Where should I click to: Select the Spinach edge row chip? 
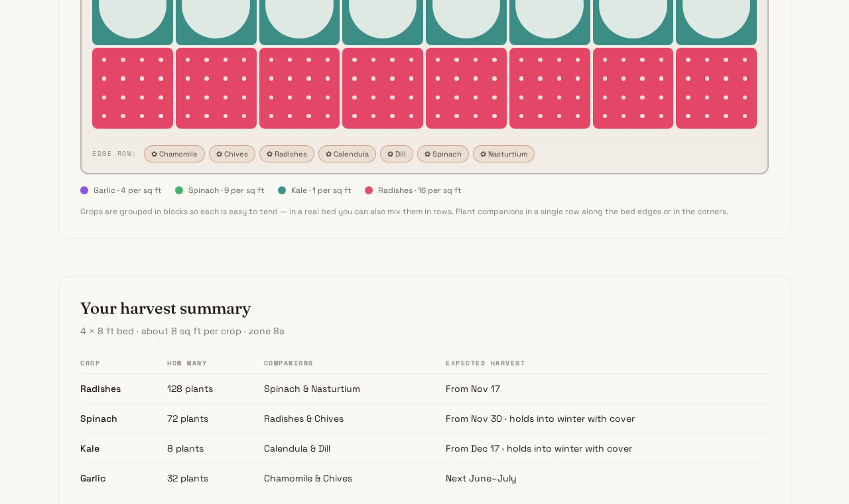(443, 154)
